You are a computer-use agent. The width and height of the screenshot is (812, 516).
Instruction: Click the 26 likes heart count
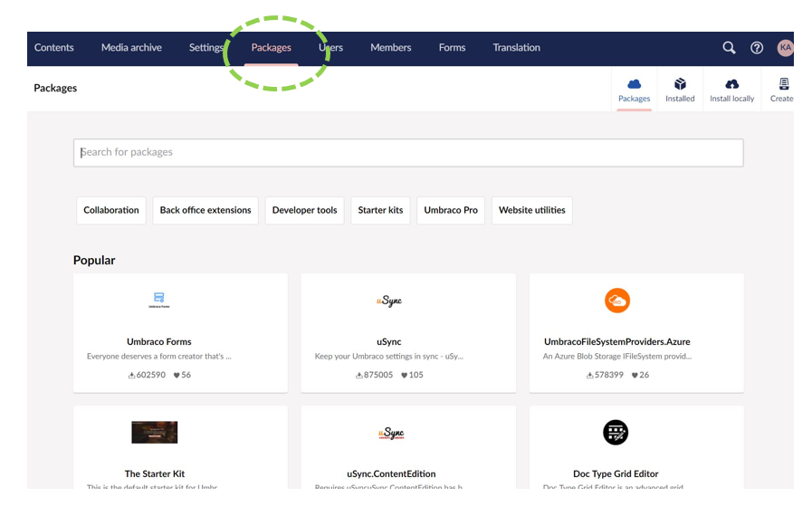[640, 375]
